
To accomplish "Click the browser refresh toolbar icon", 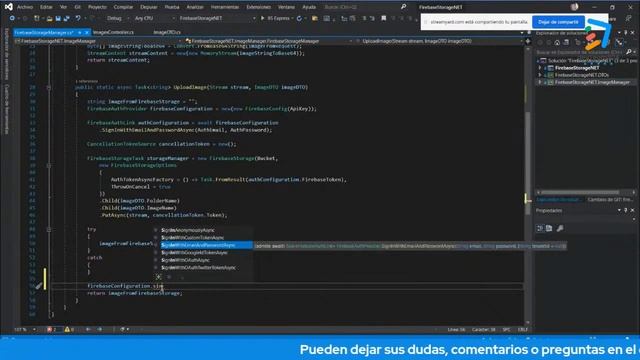I will [299, 18].
